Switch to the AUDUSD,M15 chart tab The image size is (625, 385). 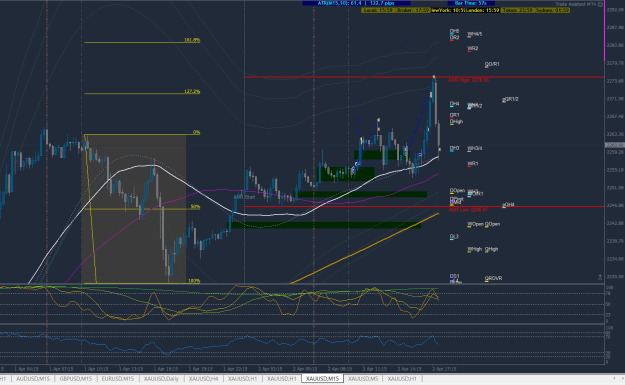(x=33, y=379)
